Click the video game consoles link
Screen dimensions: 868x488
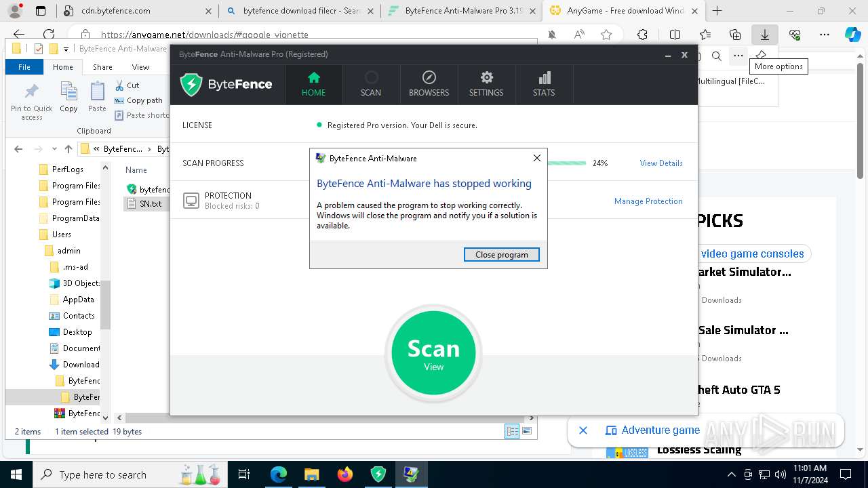[x=752, y=254]
